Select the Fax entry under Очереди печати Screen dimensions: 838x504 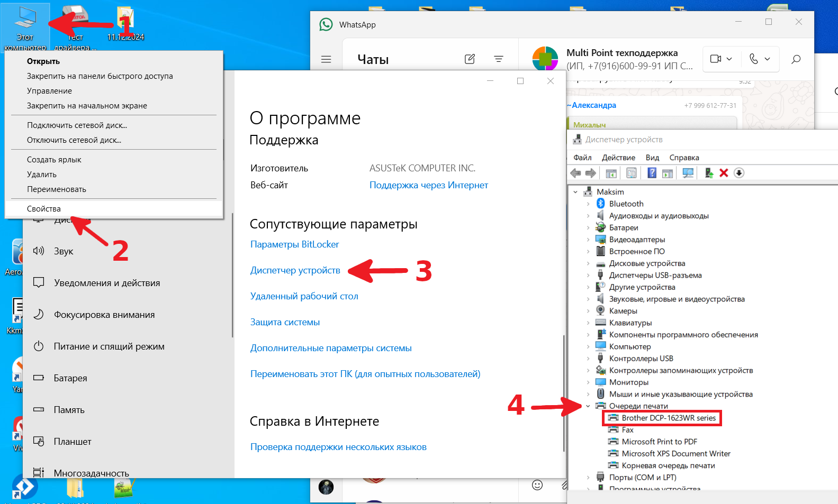627,430
